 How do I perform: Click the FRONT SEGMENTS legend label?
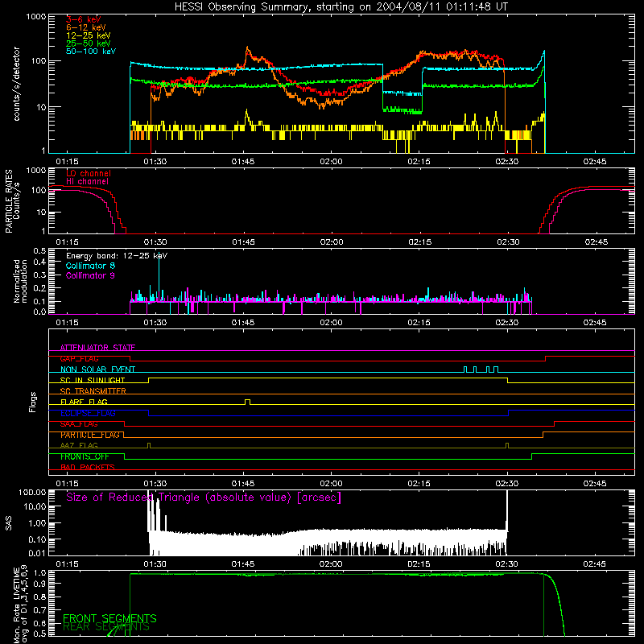(x=109, y=618)
